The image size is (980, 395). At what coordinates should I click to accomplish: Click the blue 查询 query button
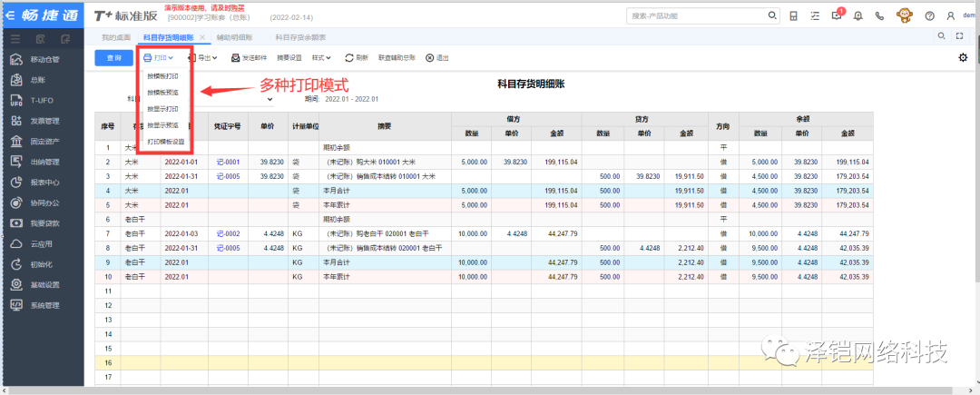point(113,57)
